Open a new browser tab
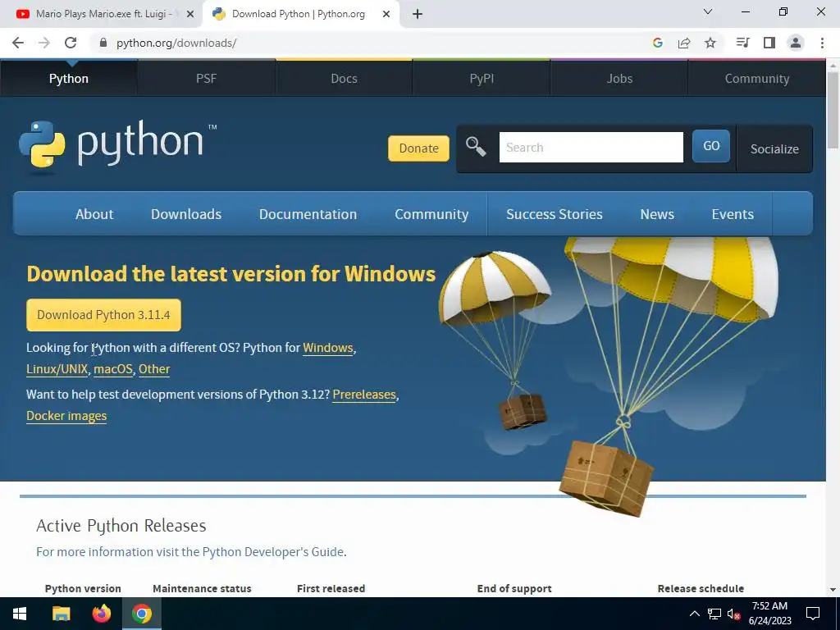Screen dimensions: 840x630 [x=418, y=14]
